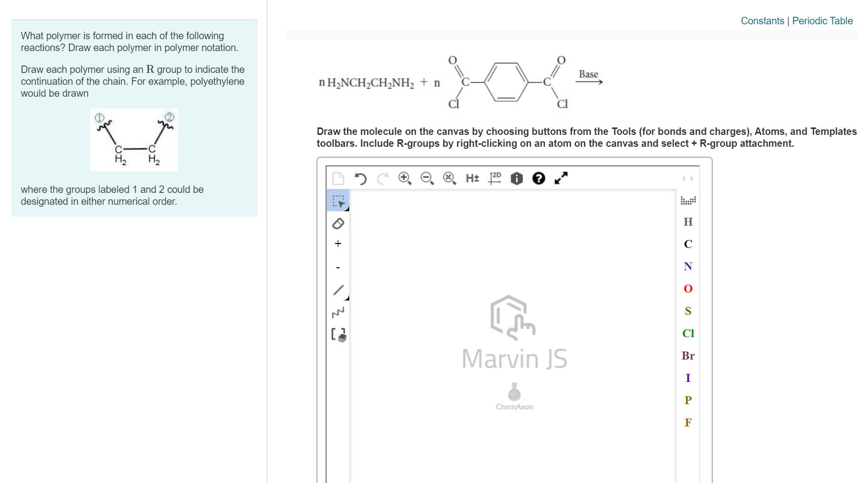Select Nitrogen from the atom palette
Image resolution: width=868 pixels, height=483 pixels.
(x=687, y=267)
